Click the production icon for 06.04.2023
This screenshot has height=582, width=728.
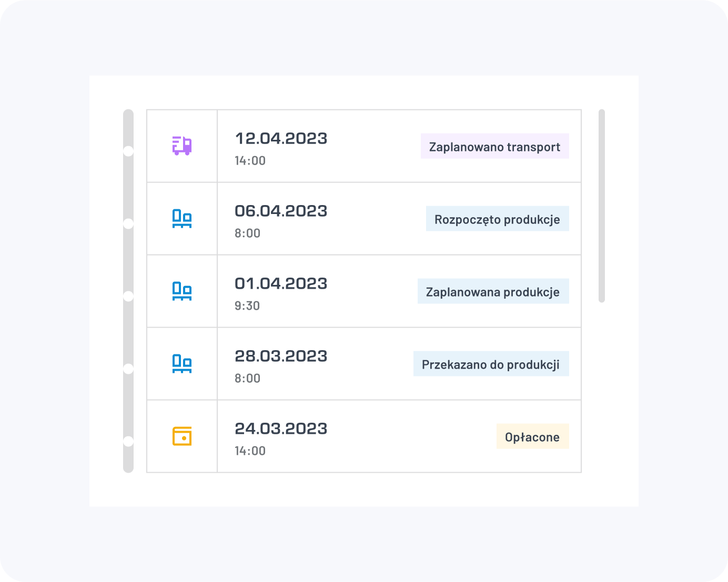pyautogui.click(x=182, y=218)
